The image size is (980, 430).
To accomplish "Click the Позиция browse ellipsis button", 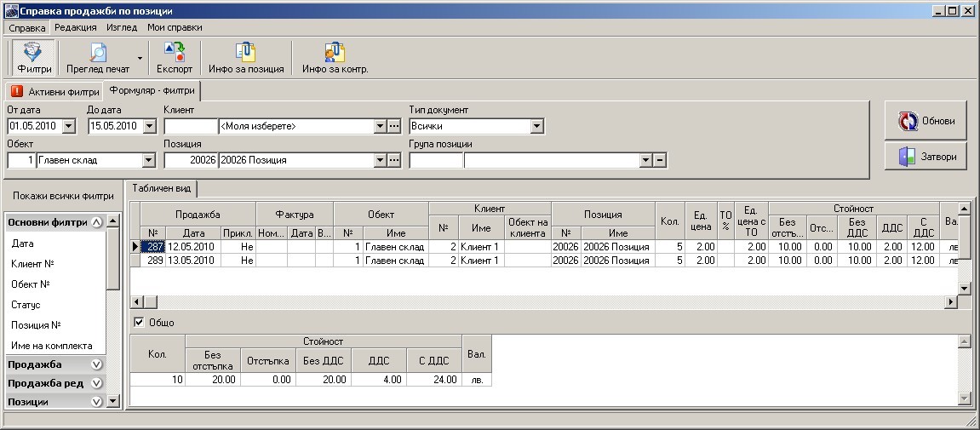I will pos(393,161).
